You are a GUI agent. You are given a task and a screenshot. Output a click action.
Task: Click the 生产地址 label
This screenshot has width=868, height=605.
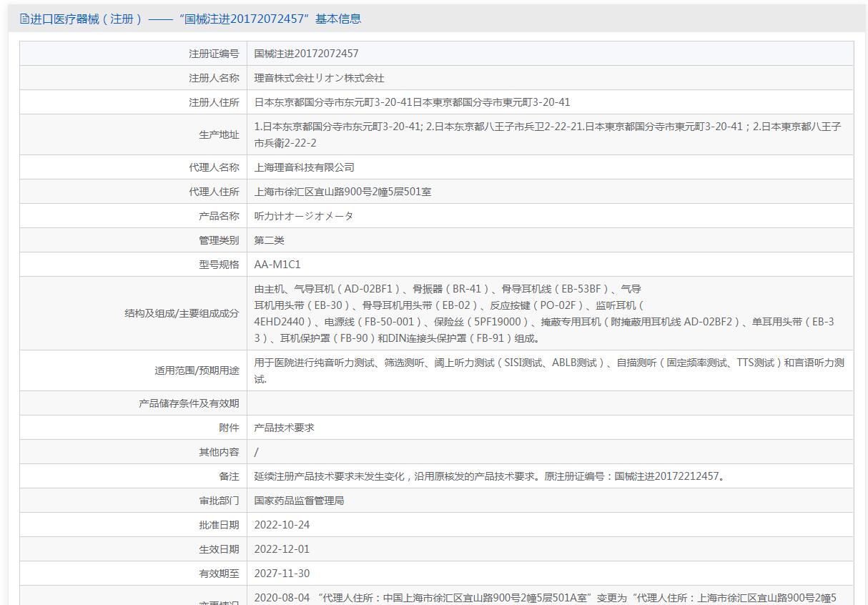coord(219,134)
